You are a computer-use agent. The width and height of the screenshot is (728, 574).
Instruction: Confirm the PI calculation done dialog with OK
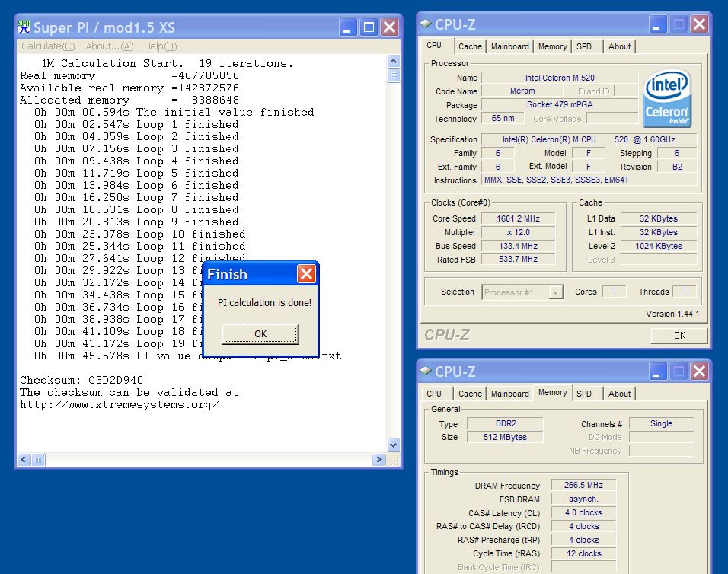(x=260, y=334)
